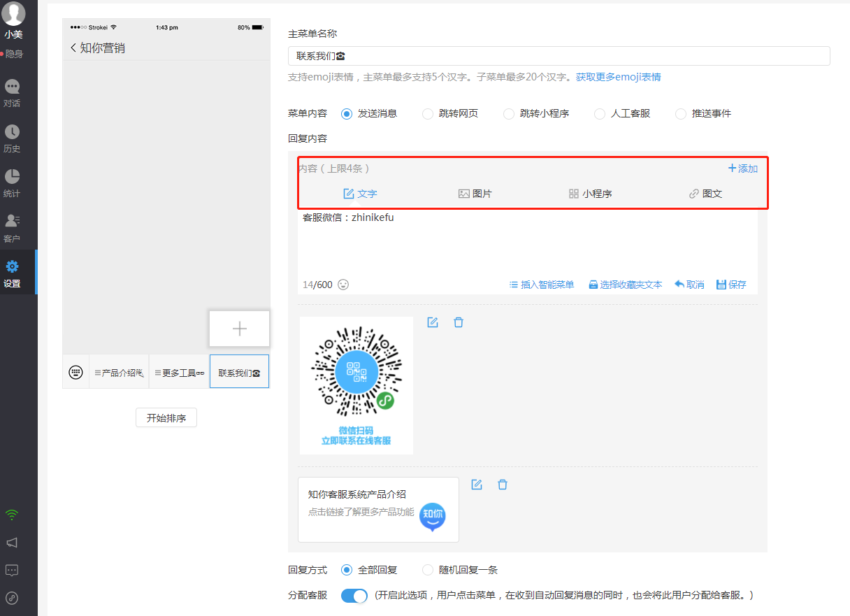Viewport: 850px width, 616px height.
Task: Click the green wifi connection icon
Action: pyautogui.click(x=12, y=515)
